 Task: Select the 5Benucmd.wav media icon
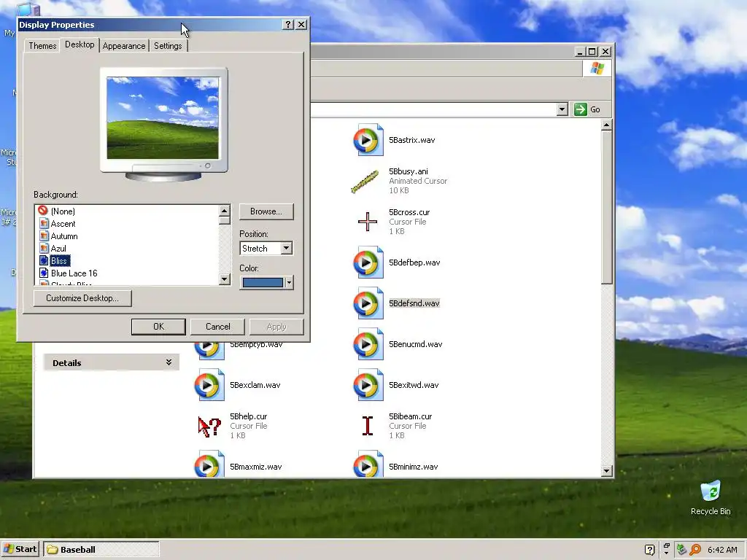[x=368, y=344]
